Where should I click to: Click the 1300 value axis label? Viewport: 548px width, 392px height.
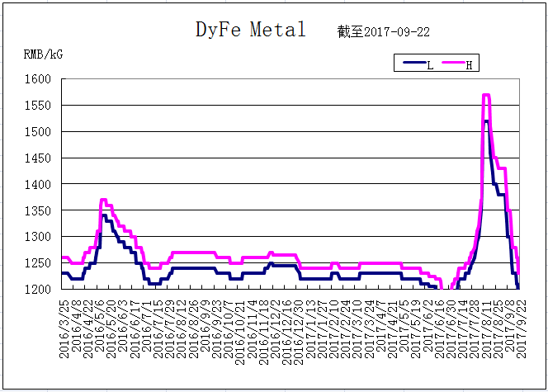37,237
